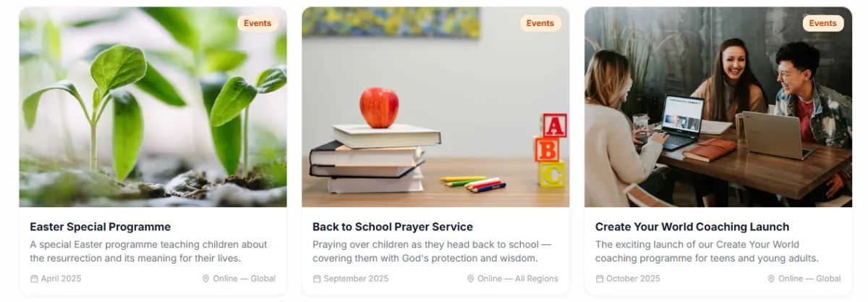Click calendar icon beside September 2025
Viewport: 868px width, 302px height.
tap(317, 279)
